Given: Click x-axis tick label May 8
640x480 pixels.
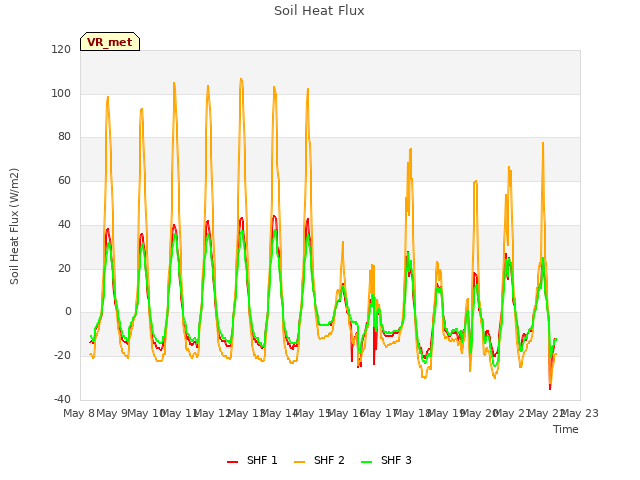Looking at the screenshot, I should click(x=79, y=413).
